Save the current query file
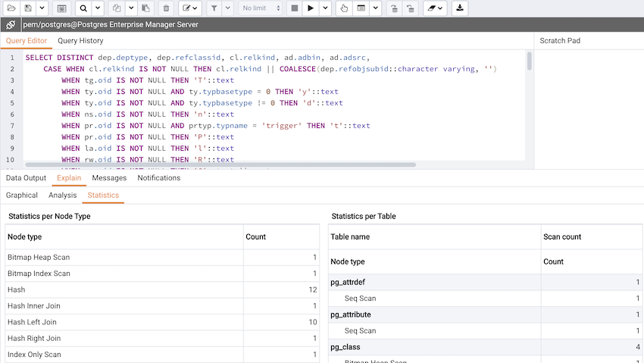 tap(28, 8)
